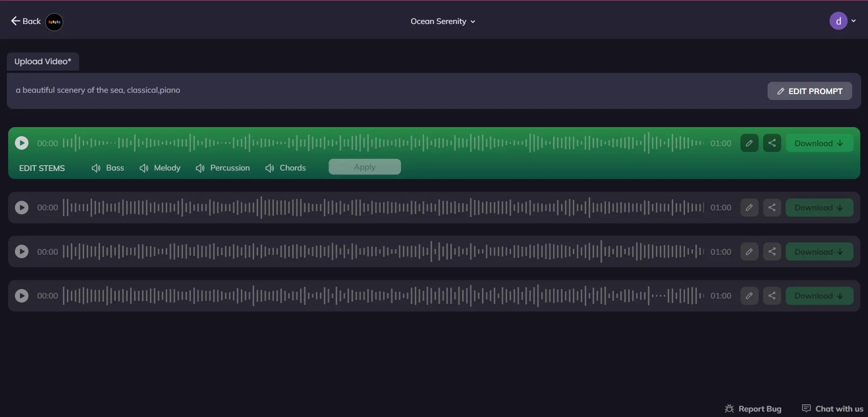Play the first green track

[x=22, y=143]
